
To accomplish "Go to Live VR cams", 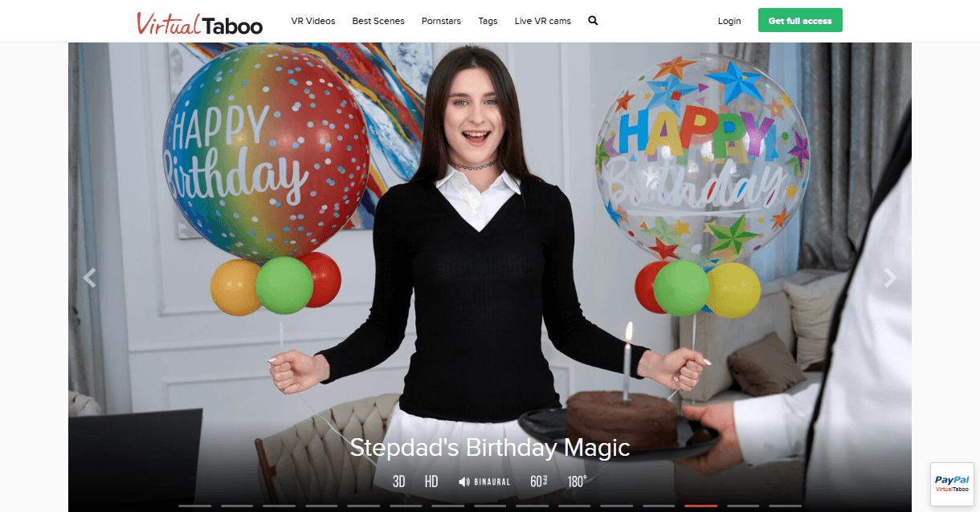I will point(543,21).
